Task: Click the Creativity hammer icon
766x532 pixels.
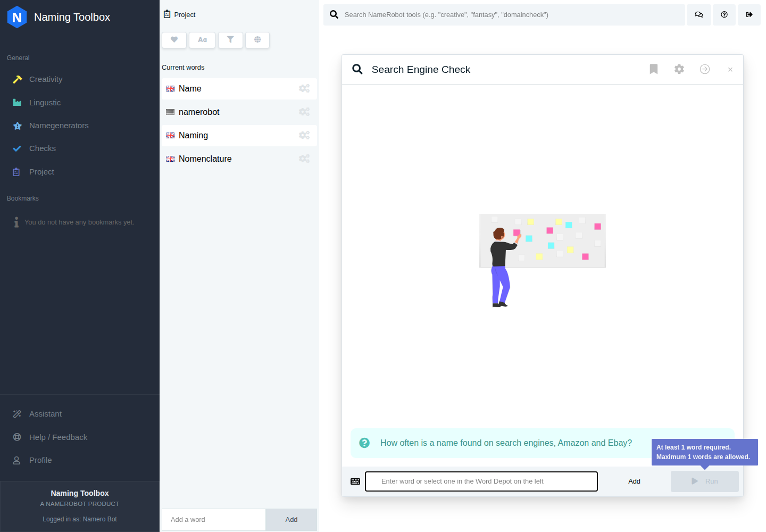Action: click(x=17, y=79)
